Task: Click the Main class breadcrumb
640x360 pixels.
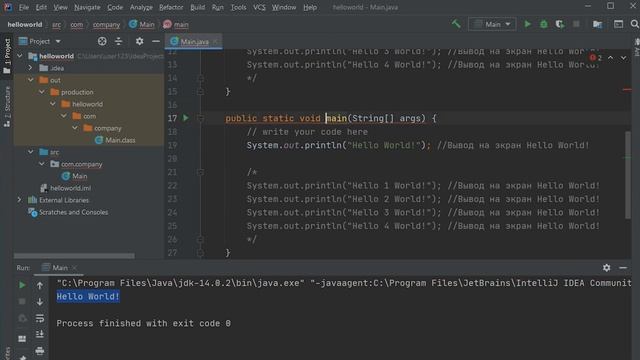Action: pos(142,24)
